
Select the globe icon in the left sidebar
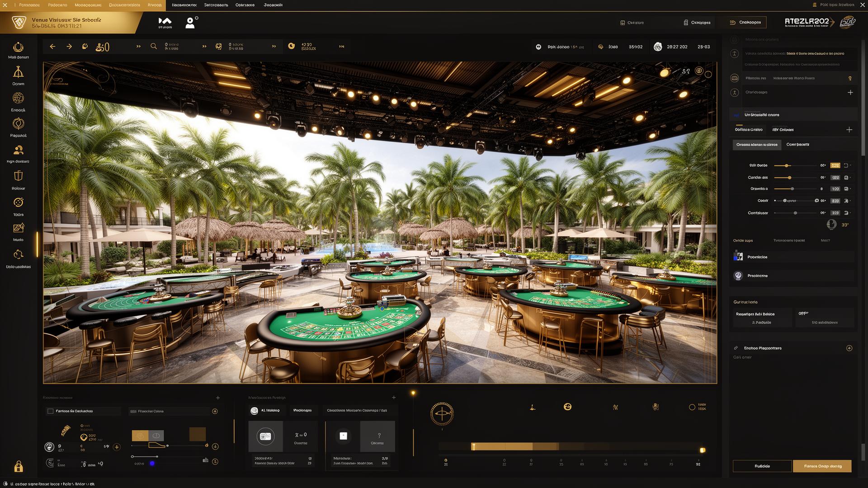18,99
